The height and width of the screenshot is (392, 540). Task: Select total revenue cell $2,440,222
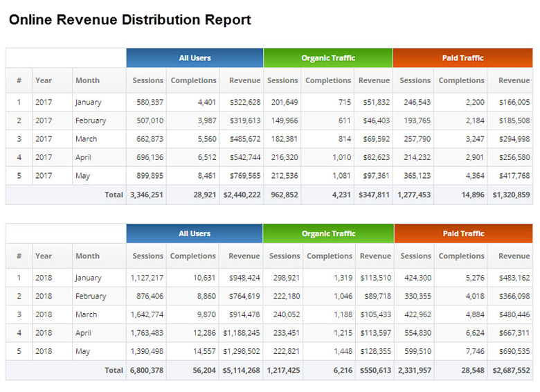(241, 195)
